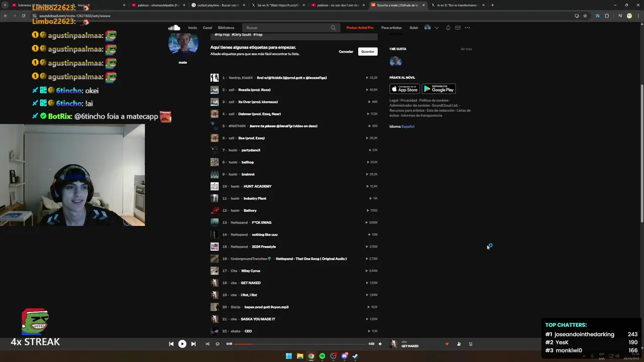Screen dimensions: 644x362
Task: Select track SASKA YOU MADE IT
Action: click(258, 319)
